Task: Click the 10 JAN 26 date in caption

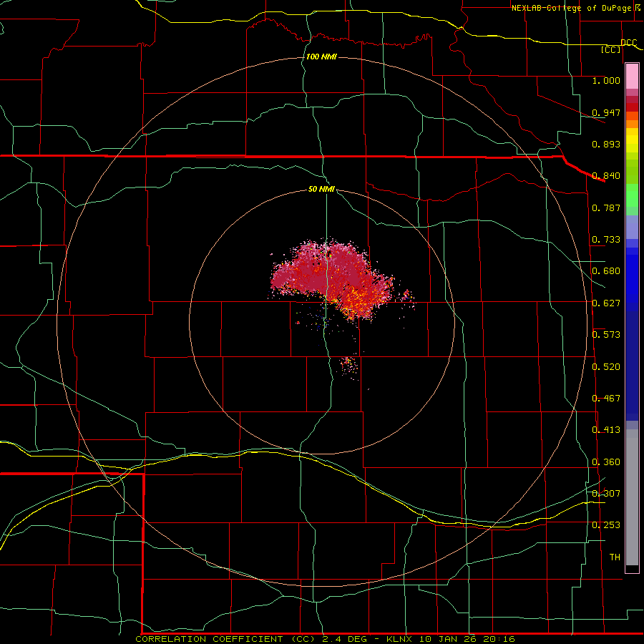Action: 448,639
